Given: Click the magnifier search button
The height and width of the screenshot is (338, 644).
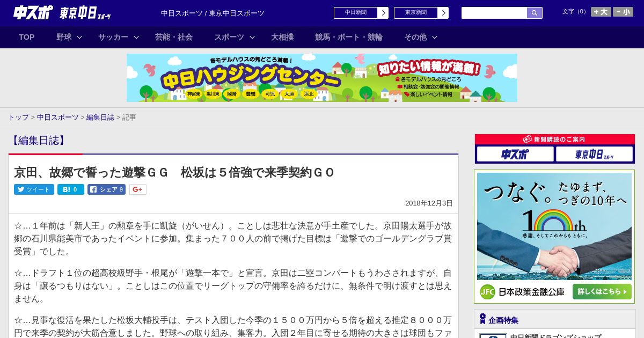Looking at the screenshot, I should point(535,13).
